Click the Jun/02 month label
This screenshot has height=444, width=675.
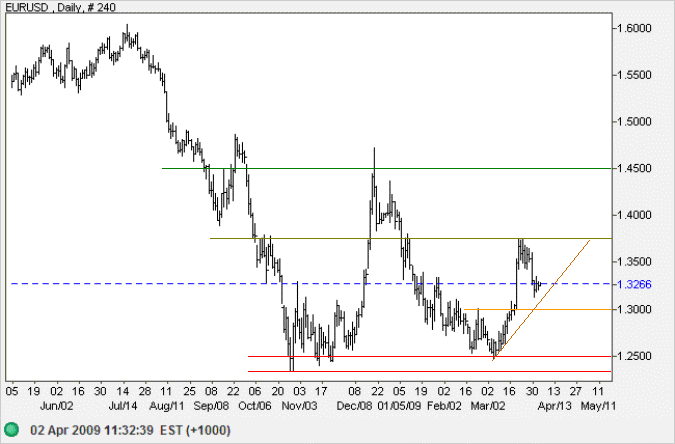pyautogui.click(x=56, y=406)
